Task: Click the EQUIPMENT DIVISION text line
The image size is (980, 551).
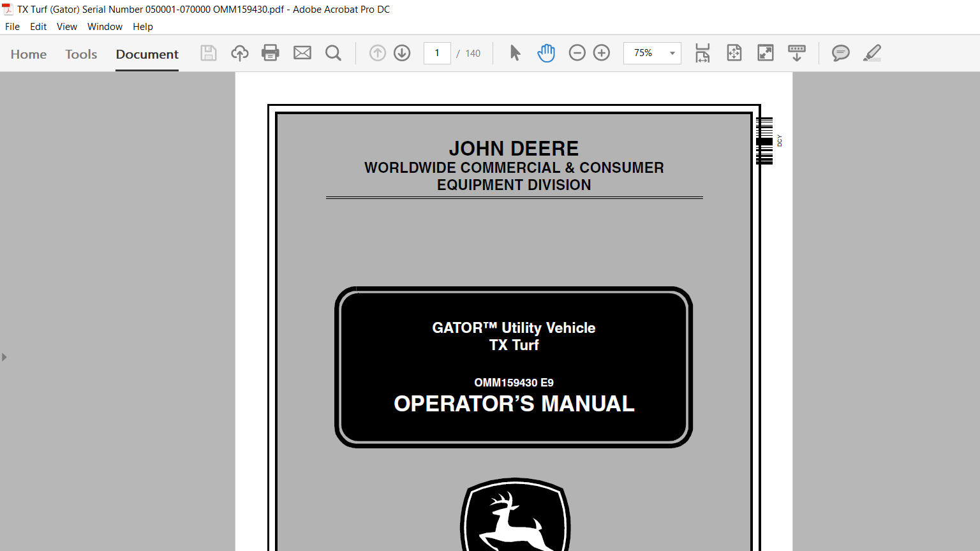Action: [514, 185]
